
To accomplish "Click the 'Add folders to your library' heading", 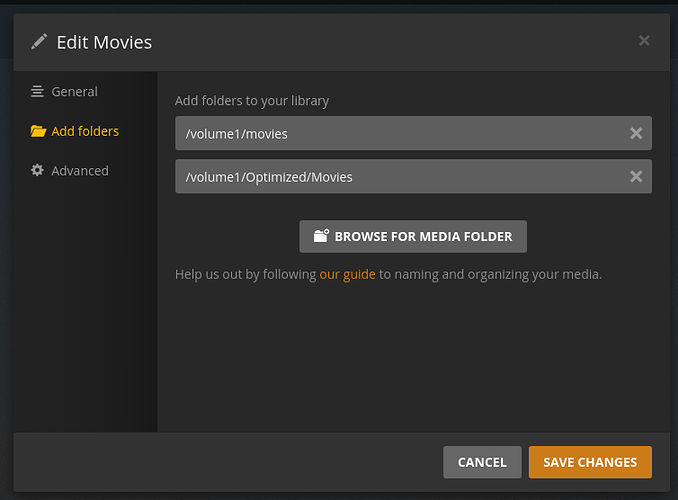I will (x=252, y=101).
